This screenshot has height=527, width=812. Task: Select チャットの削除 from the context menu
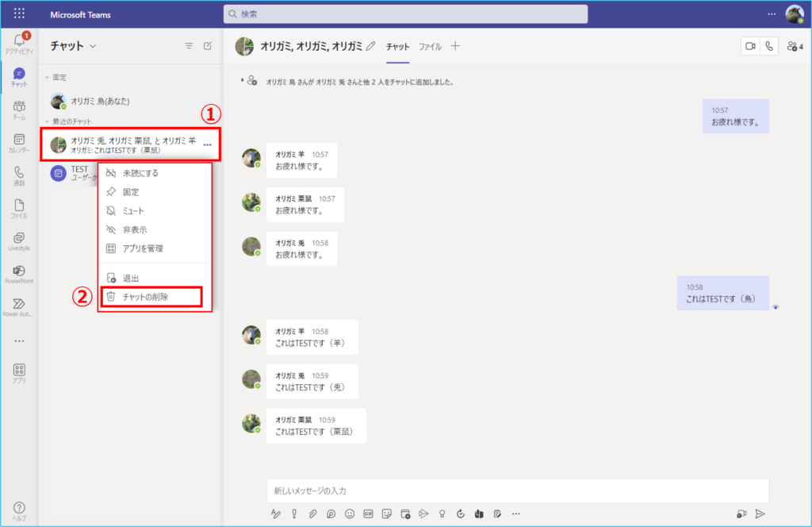coord(150,297)
